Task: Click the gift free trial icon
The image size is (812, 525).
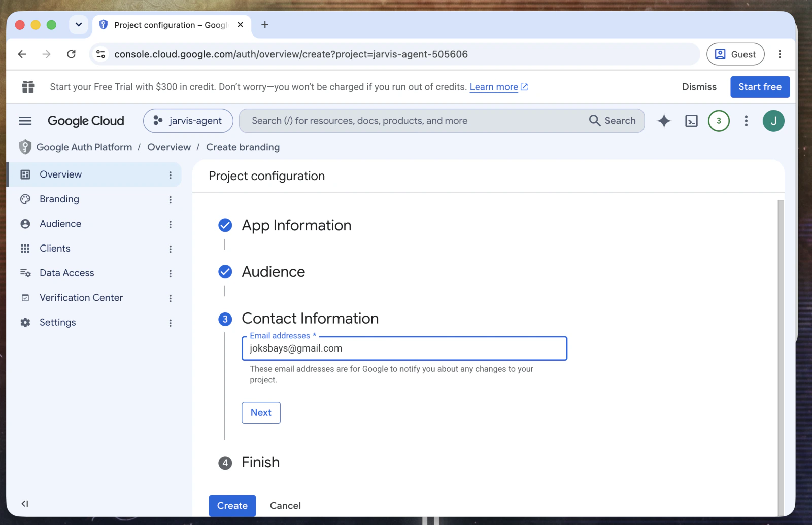Action: (28, 87)
